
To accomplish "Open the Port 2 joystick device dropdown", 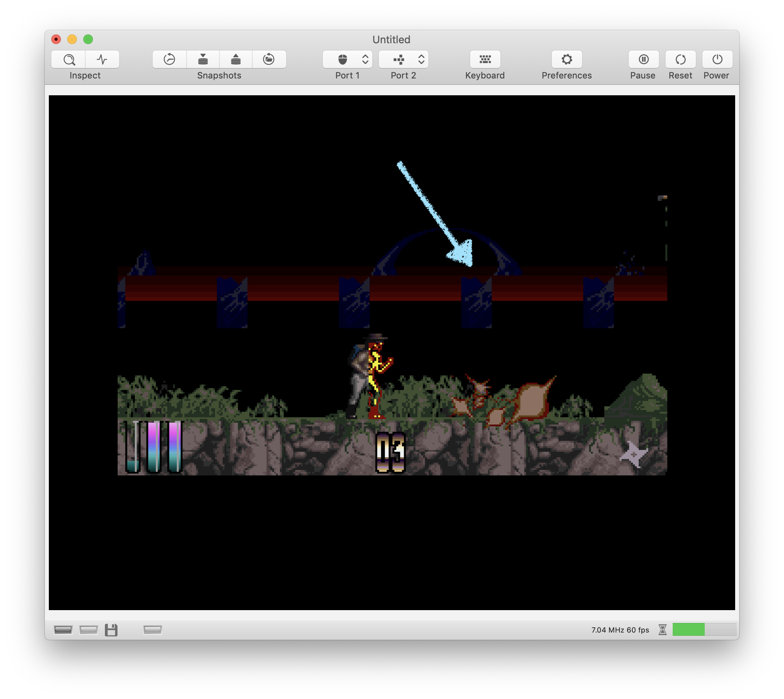I will [404, 60].
